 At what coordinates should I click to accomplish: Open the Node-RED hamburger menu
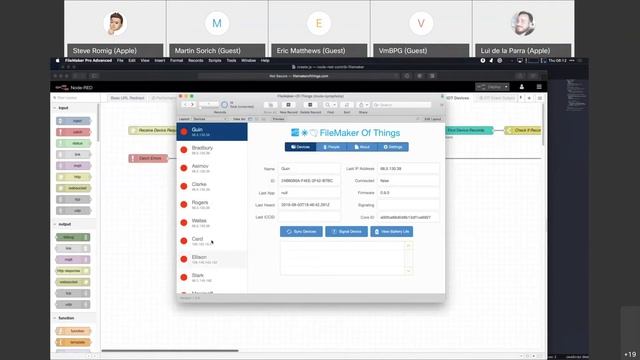coord(539,87)
